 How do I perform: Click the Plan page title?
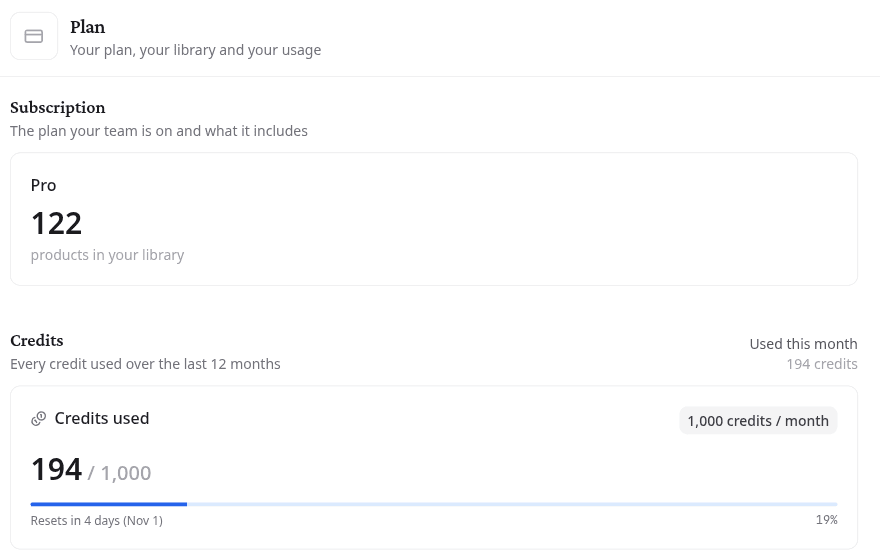point(88,27)
